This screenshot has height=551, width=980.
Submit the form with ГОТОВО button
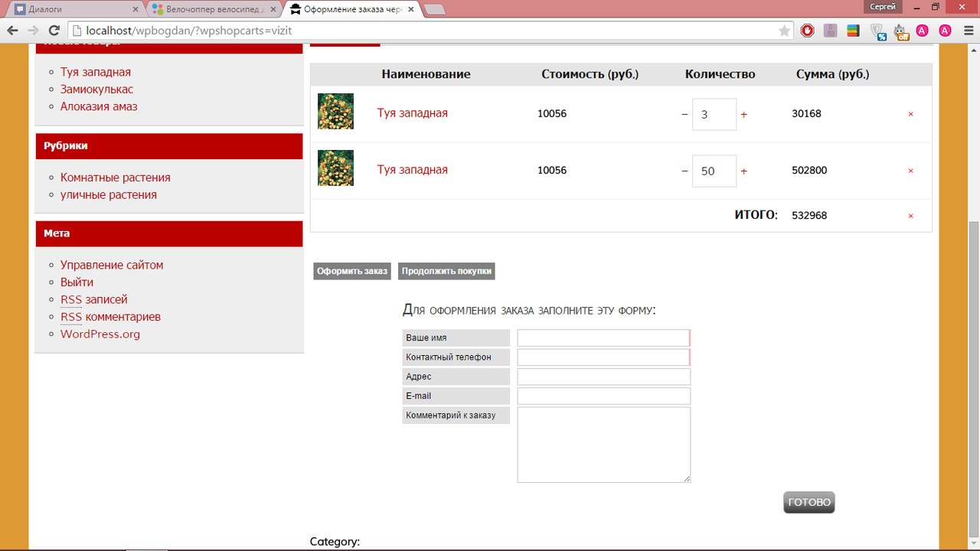click(809, 503)
